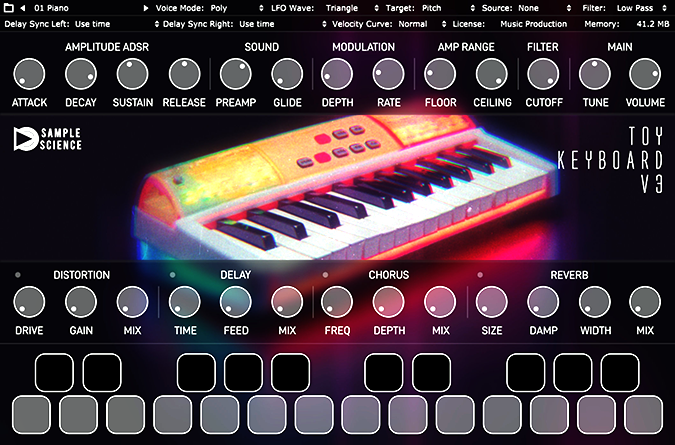Go to previous preset arrow

pyautogui.click(x=22, y=8)
